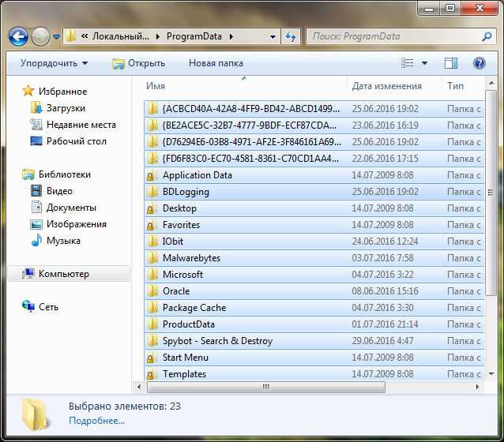
Task: Click the Microsoft folder icon
Action: click(152, 275)
